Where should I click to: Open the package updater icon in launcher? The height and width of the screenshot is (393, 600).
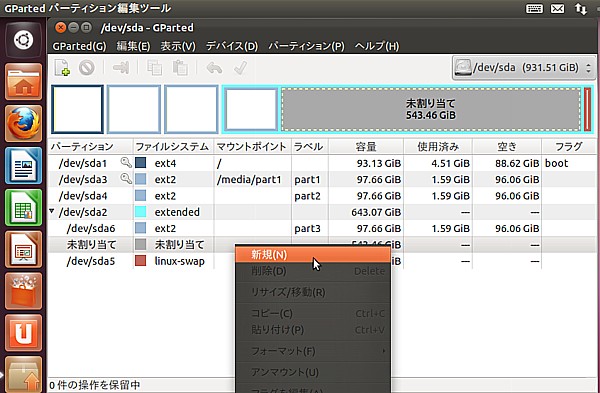click(24, 374)
